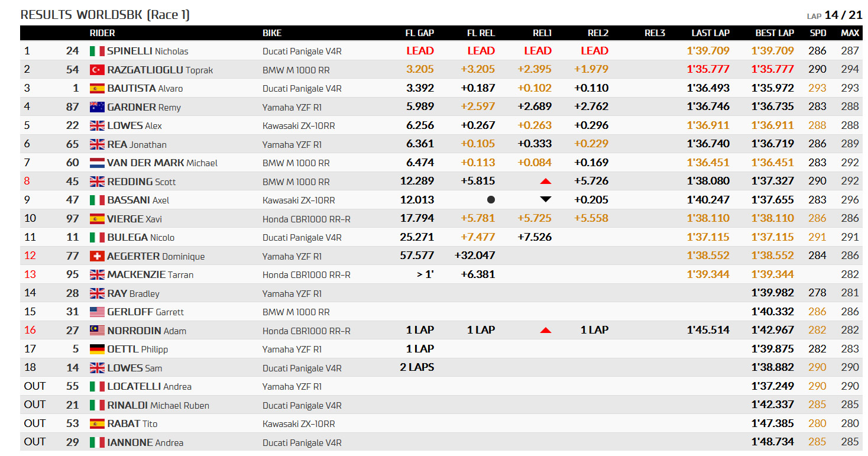Screen dimensions: 868x456
Task: Click Kawasaki ZX-10RR in Rabat's row
Action: pos(299,424)
